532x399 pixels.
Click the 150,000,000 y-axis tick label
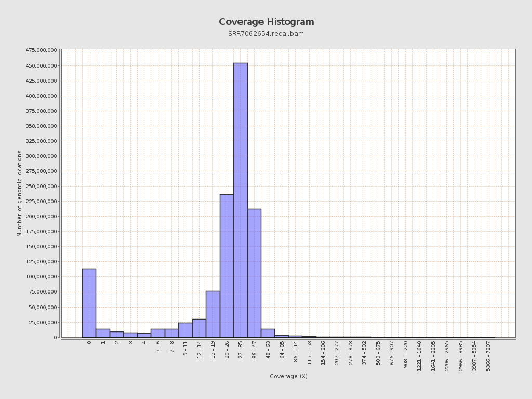pos(41,247)
